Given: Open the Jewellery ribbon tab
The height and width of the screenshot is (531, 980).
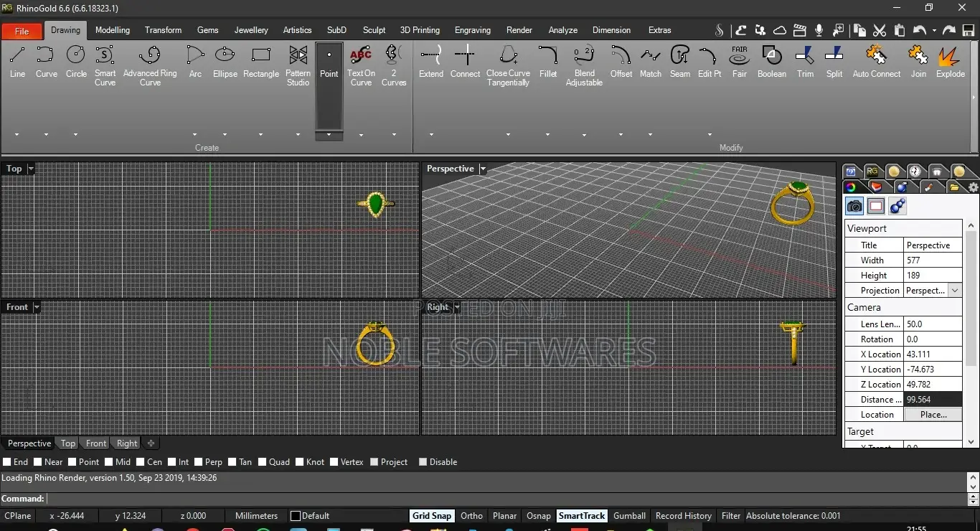Looking at the screenshot, I should click(x=251, y=30).
